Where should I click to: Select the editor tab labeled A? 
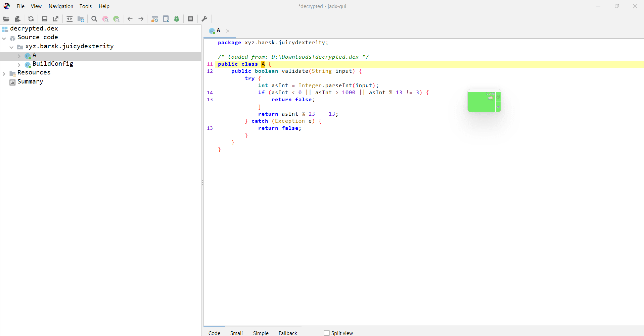tap(218, 31)
